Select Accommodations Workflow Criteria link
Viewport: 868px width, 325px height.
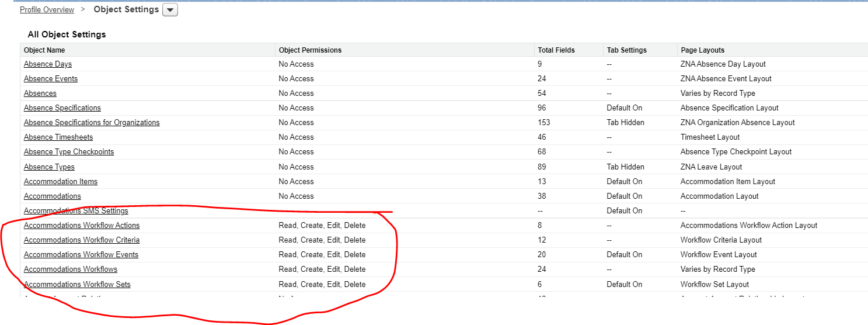click(x=82, y=240)
